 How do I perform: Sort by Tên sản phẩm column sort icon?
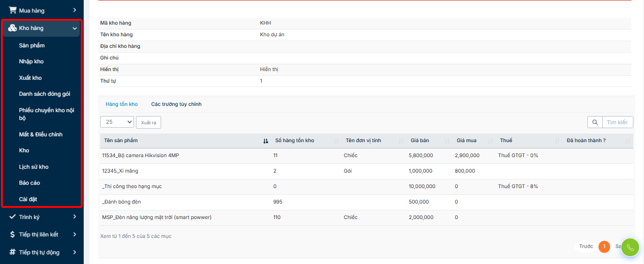pyautogui.click(x=265, y=141)
